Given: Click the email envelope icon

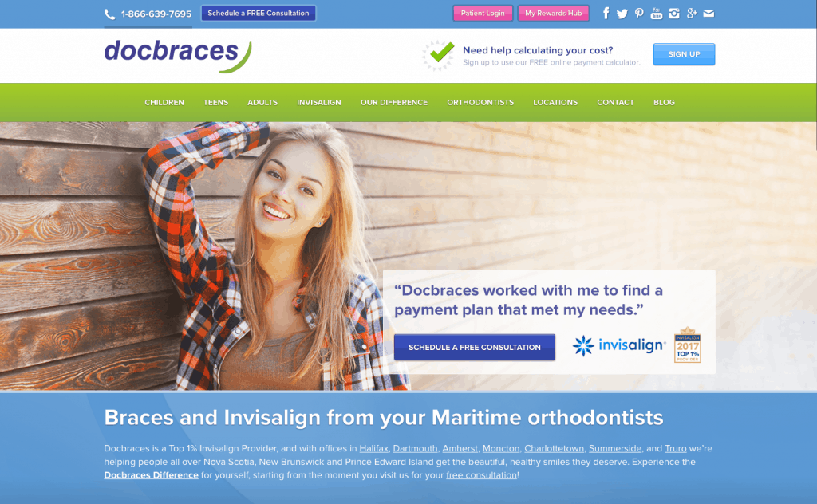Looking at the screenshot, I should click(708, 14).
